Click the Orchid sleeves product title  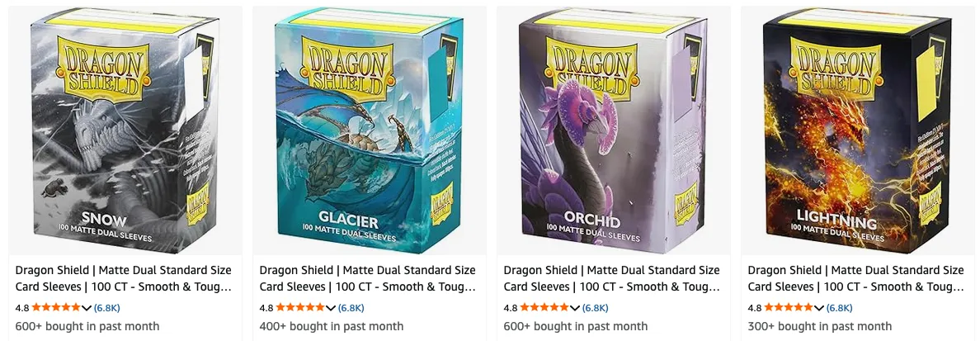[612, 278]
